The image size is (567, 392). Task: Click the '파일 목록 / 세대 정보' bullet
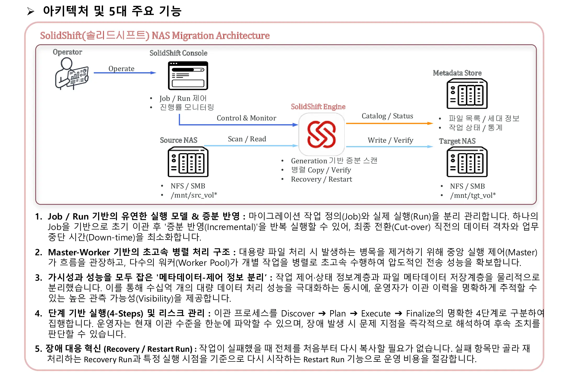[484, 119]
